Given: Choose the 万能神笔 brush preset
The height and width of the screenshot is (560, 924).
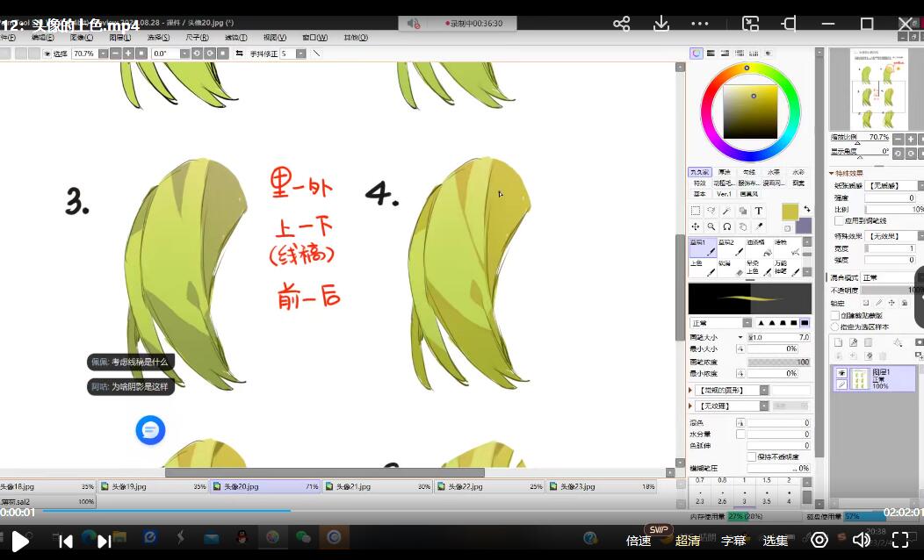Looking at the screenshot, I should (787, 268).
